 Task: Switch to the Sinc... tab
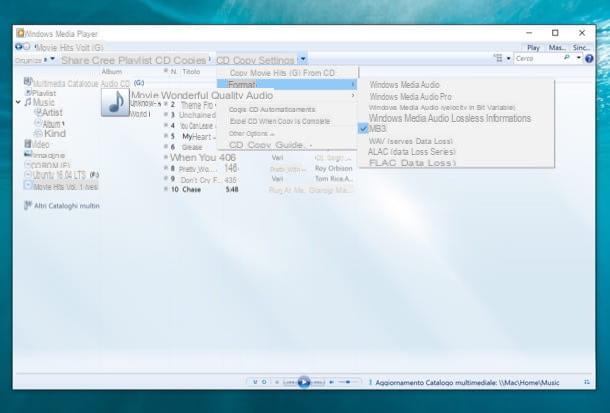(581, 47)
